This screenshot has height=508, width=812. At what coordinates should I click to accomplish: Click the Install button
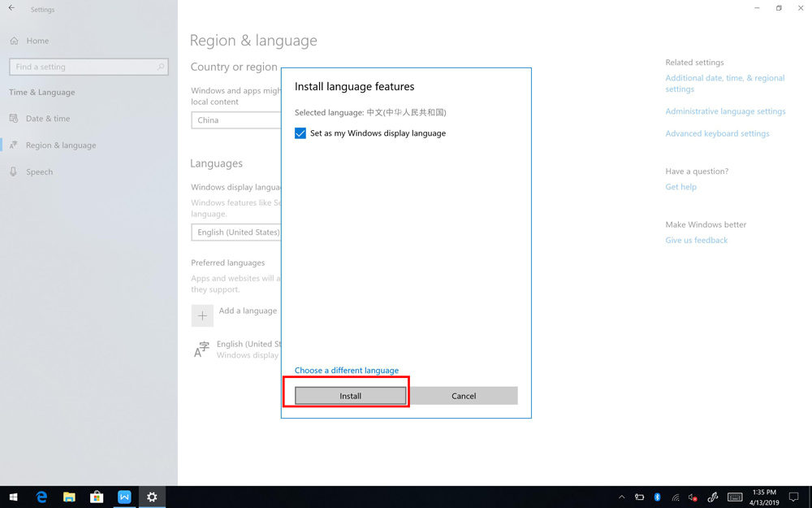(x=350, y=396)
